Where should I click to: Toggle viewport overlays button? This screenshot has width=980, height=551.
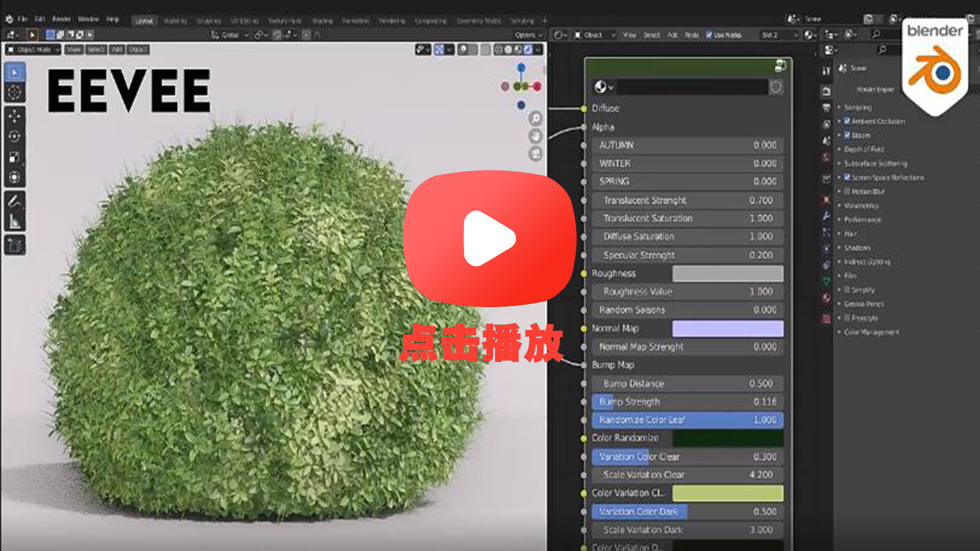(463, 49)
